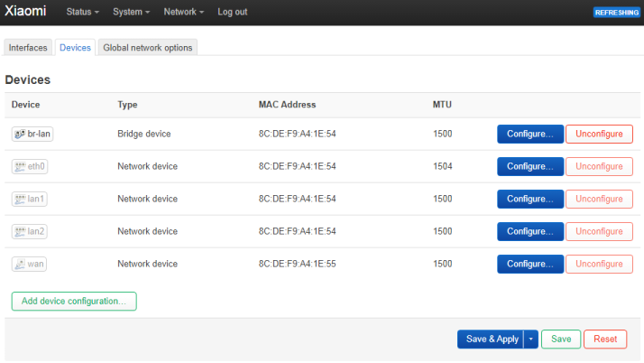Click the br-lan bridge device icon
This screenshot has width=644, height=363.
coord(20,134)
